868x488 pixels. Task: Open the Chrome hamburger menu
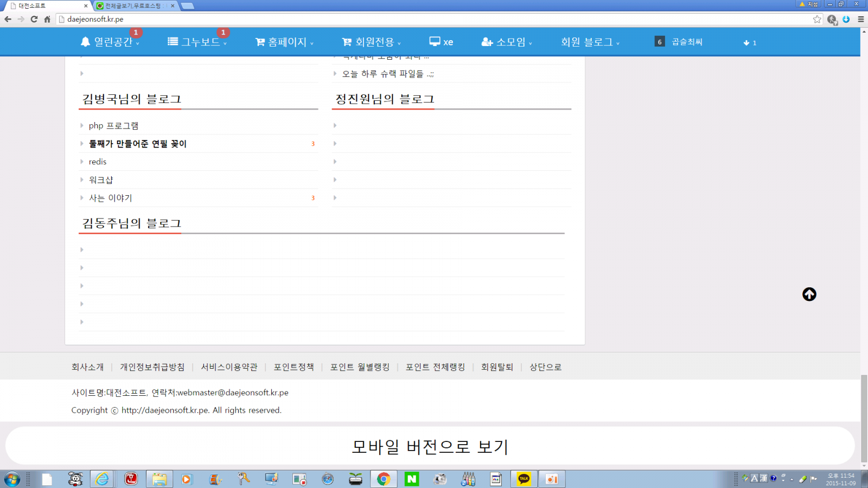point(860,19)
